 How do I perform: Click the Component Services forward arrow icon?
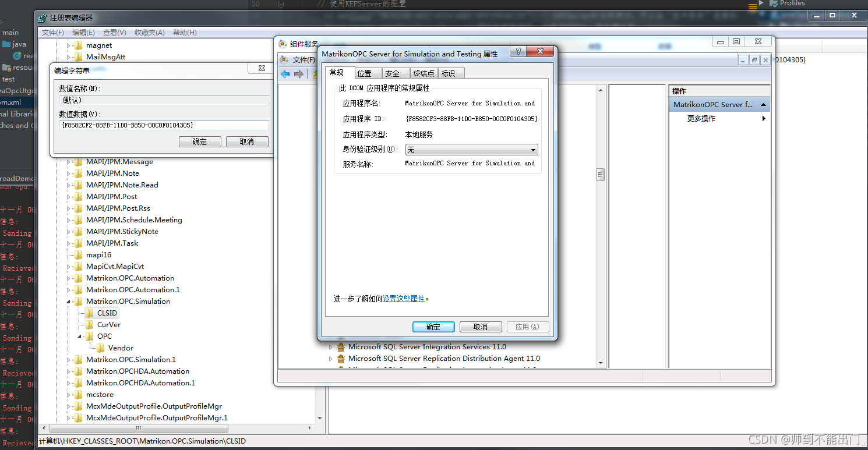click(299, 74)
